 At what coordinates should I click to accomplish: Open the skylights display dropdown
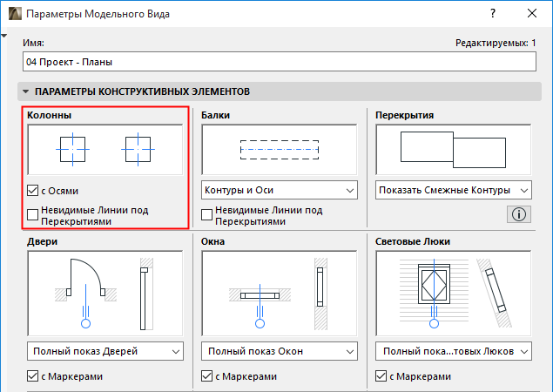(x=454, y=351)
